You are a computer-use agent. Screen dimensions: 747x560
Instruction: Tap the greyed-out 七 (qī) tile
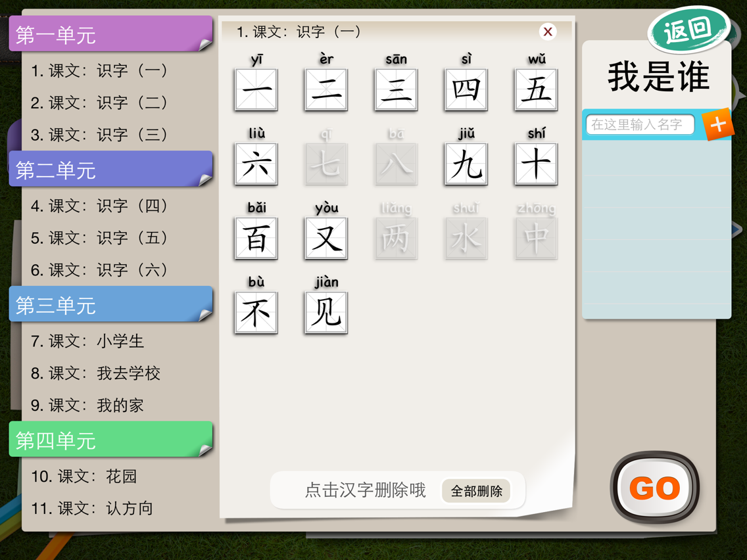pyautogui.click(x=326, y=164)
